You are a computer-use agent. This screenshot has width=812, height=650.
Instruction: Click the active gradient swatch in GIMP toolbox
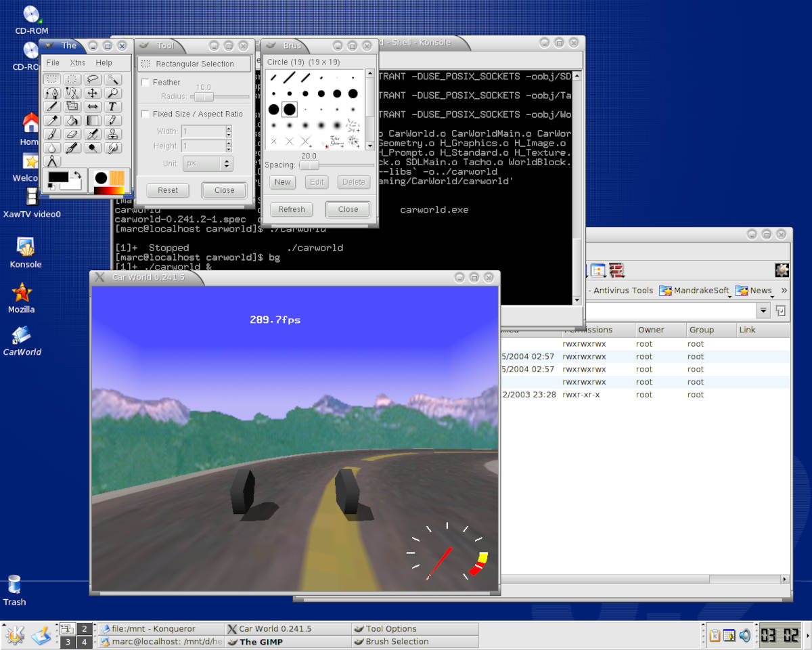coord(109,190)
